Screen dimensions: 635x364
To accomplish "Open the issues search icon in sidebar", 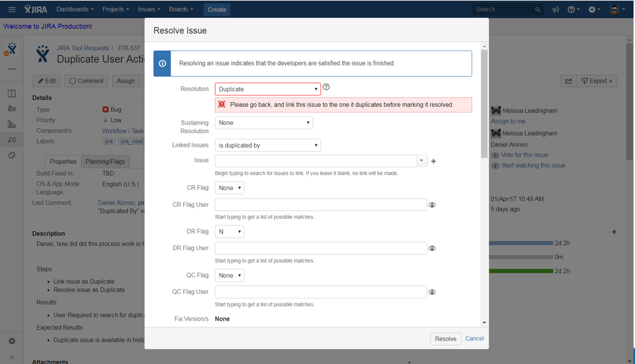I will pos(11,140).
